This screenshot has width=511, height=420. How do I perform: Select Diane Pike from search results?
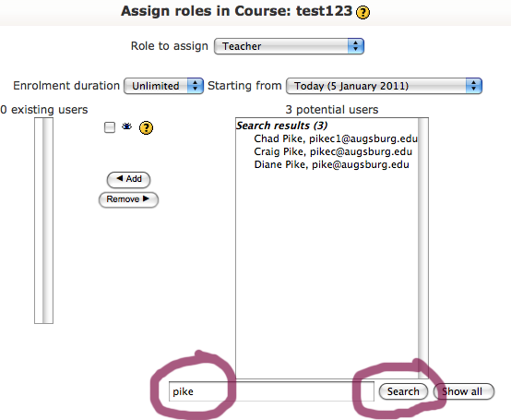[331, 164]
